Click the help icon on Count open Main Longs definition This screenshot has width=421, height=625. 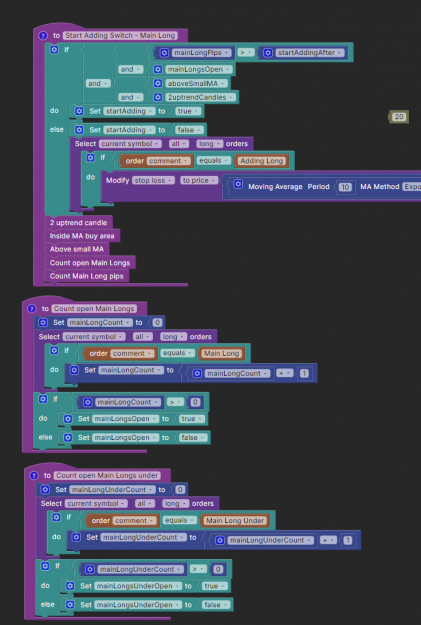click(32, 309)
